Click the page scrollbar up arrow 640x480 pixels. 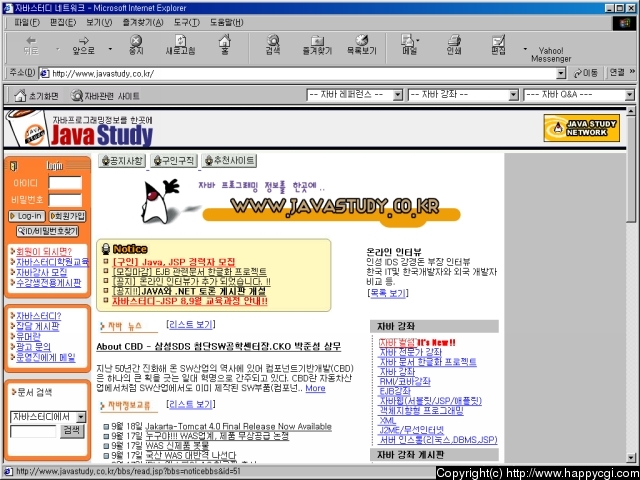631,111
